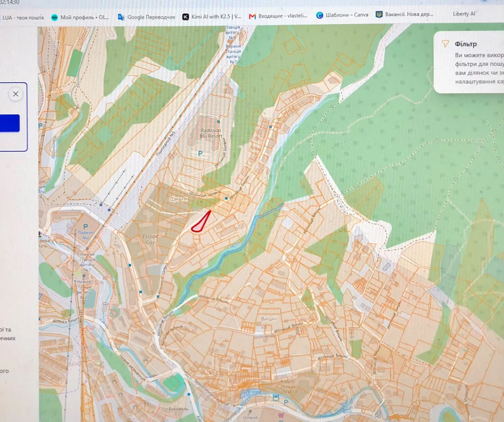Click the Щивки locality label
The width and height of the screenshot is (504, 422).
click(x=178, y=199)
